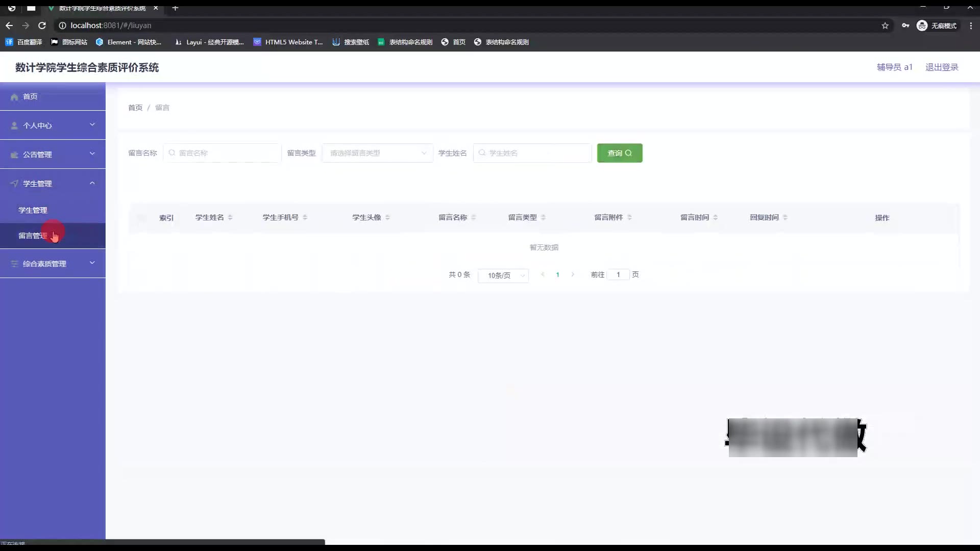Click the home icon in the sidebar

point(14,97)
